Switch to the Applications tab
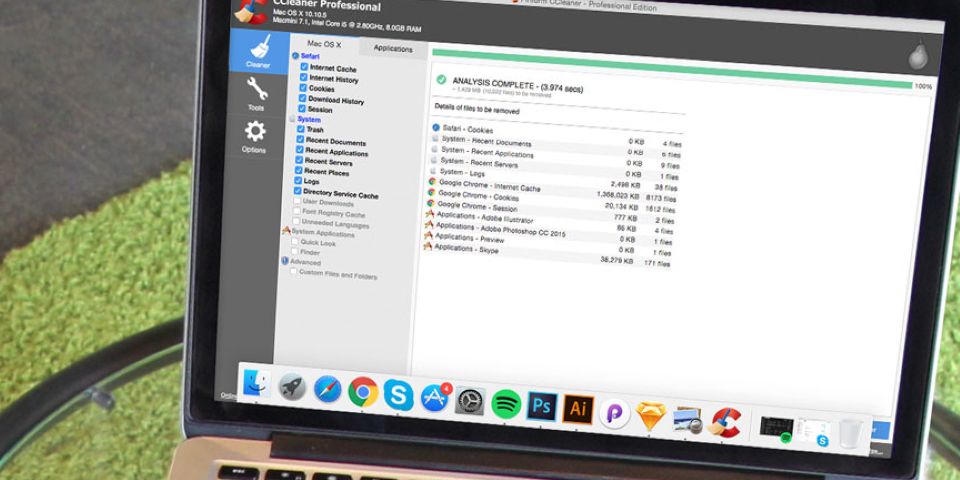 click(x=393, y=49)
